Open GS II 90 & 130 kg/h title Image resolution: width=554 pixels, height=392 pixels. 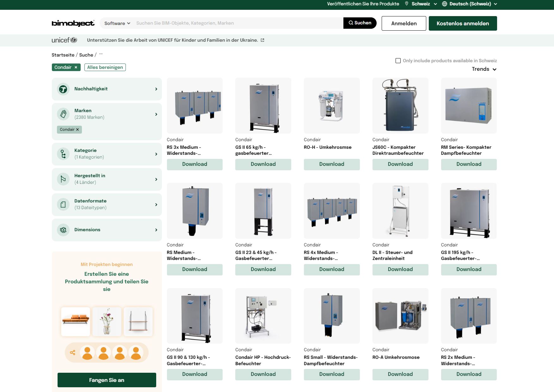(188, 360)
